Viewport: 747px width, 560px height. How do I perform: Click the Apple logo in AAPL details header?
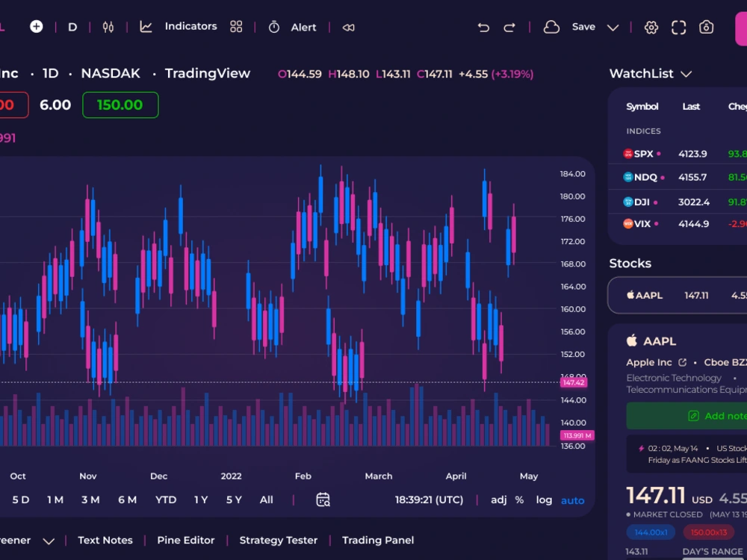[x=632, y=340]
